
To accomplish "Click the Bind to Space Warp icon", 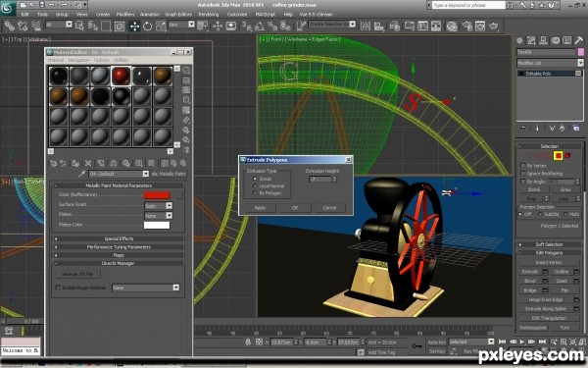I will click(x=36, y=26).
